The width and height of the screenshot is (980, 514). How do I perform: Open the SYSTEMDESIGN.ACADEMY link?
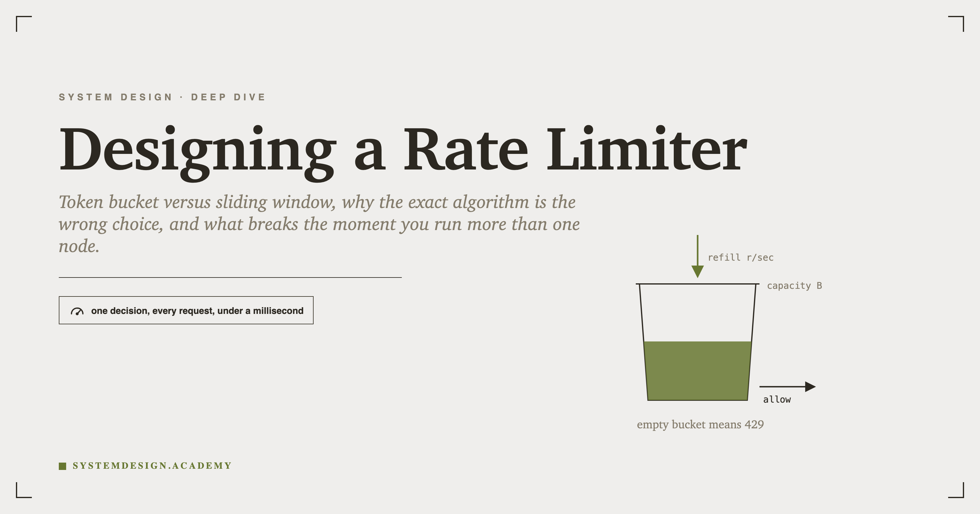point(152,466)
